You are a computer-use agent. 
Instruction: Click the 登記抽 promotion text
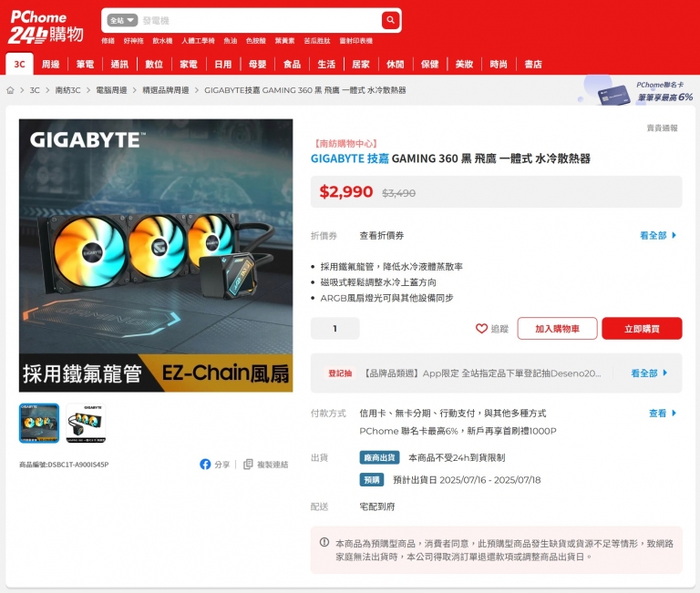coord(482,373)
